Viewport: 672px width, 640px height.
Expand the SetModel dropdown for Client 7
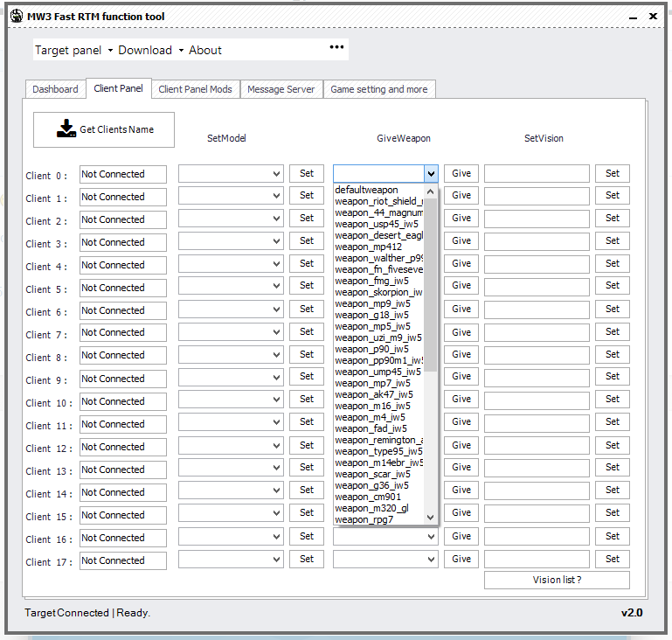(x=276, y=331)
